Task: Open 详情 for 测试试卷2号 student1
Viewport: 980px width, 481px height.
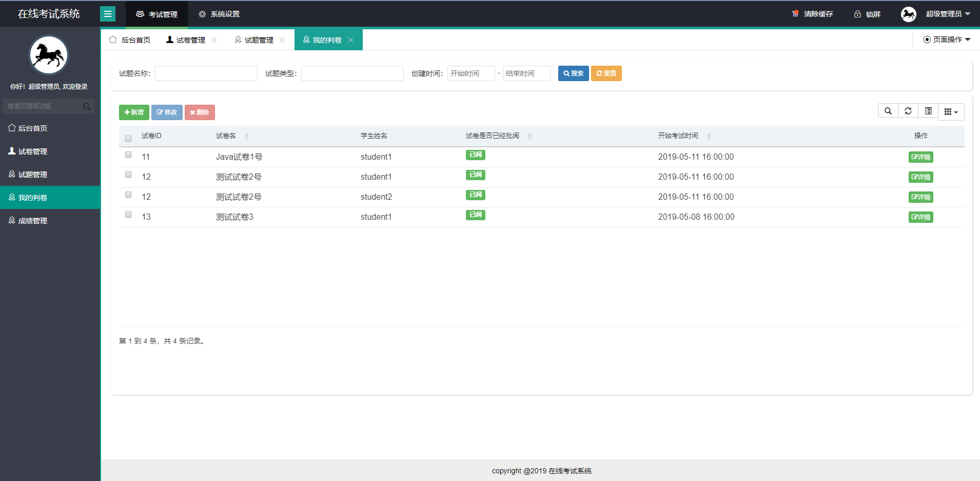Action: [921, 177]
